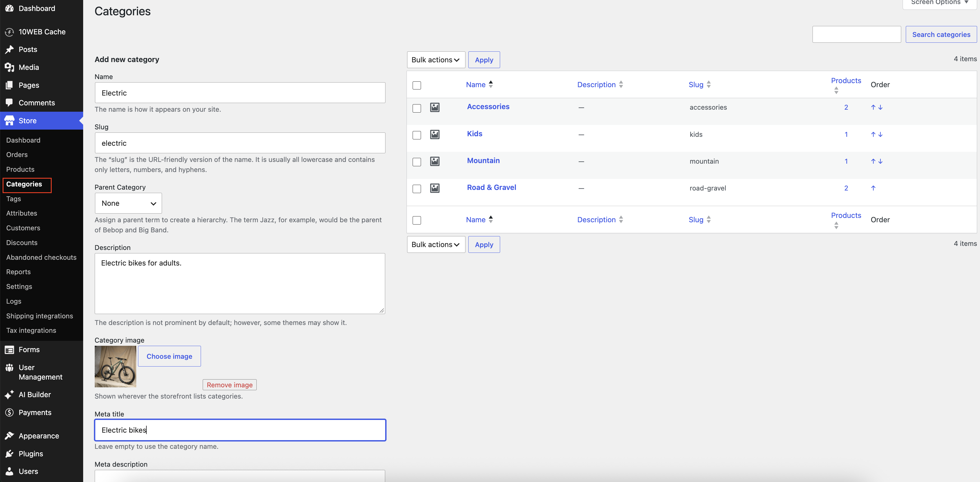980x482 pixels.
Task: Open Store Orders submenu item
Action: click(x=17, y=155)
